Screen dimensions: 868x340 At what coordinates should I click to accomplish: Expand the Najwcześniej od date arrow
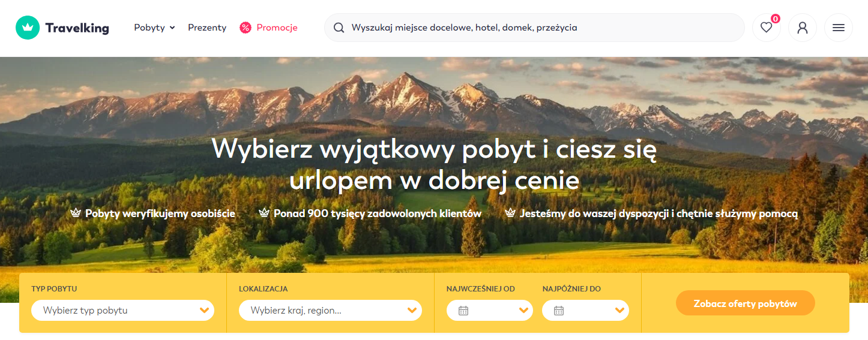(524, 311)
